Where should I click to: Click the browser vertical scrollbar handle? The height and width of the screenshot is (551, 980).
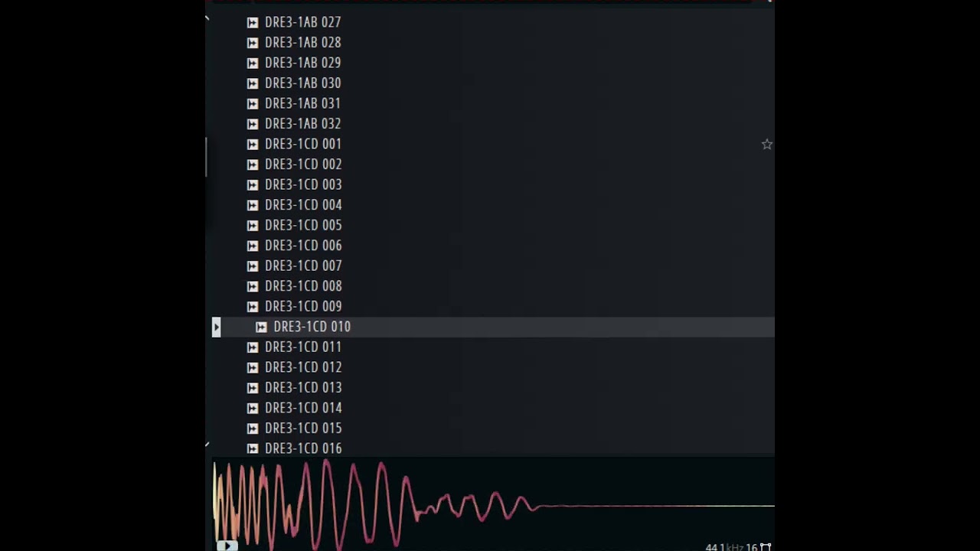(207, 157)
